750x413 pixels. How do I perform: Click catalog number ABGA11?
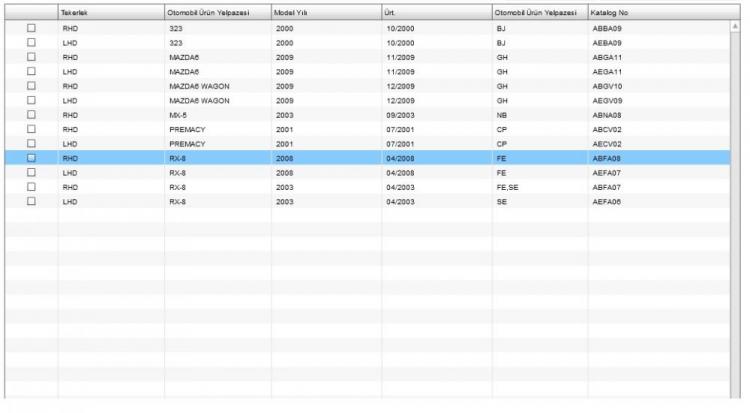point(607,57)
